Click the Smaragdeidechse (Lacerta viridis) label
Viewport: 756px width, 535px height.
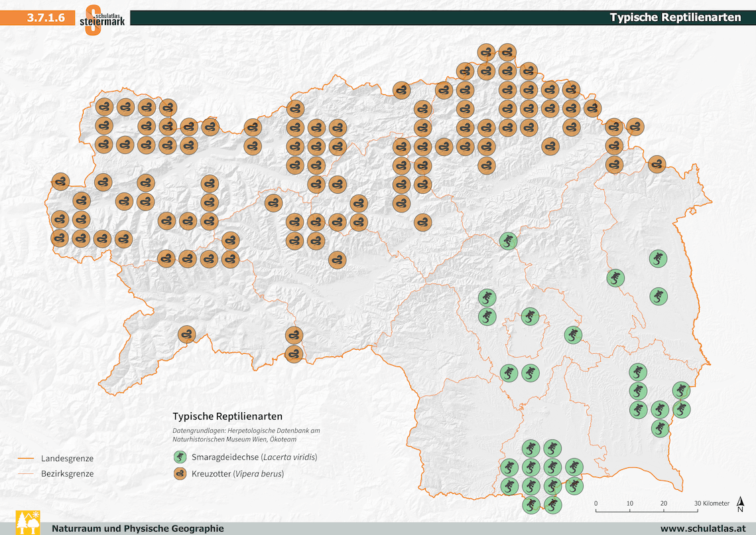[254, 457]
